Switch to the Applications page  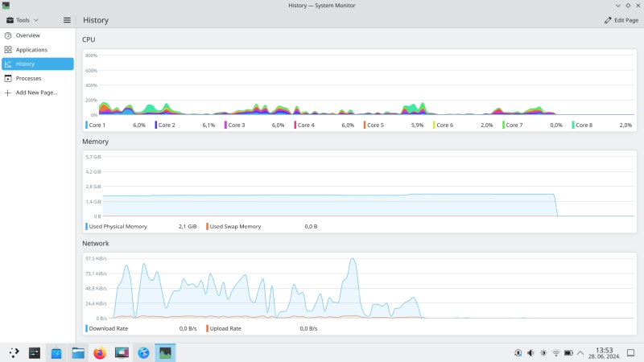click(x=31, y=50)
